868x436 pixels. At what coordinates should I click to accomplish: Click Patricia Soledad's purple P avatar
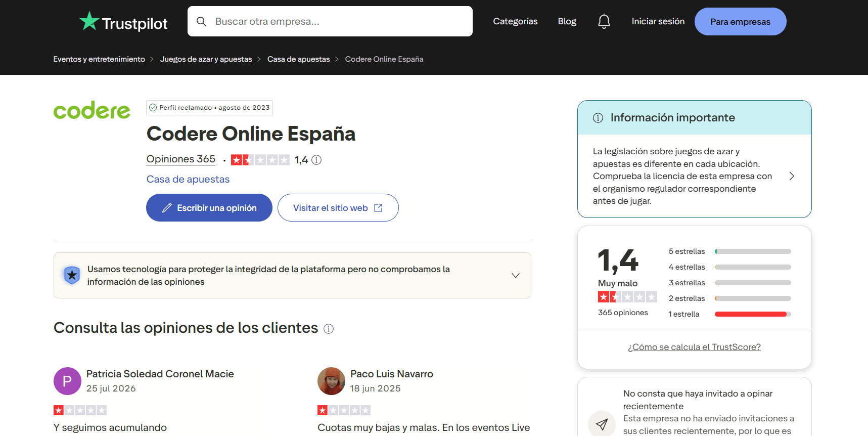click(x=67, y=381)
